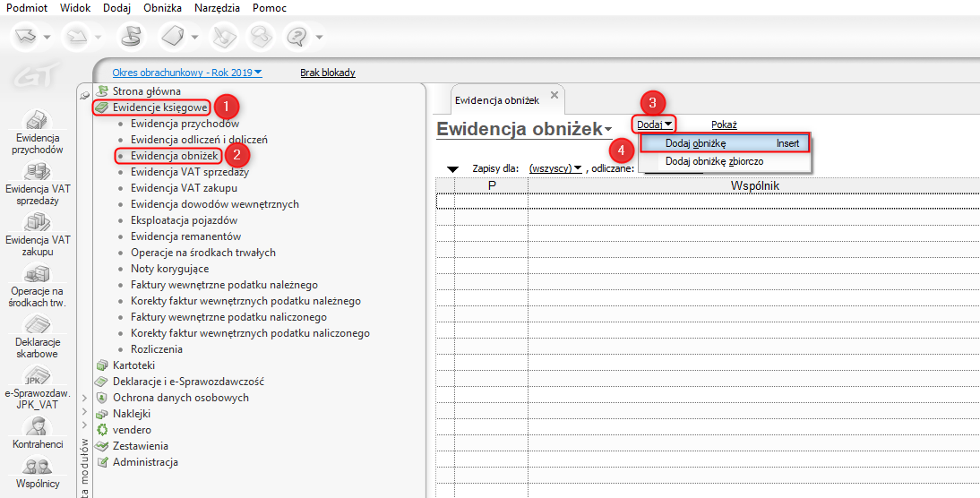Close the Ewidencja obniżek tab

[554, 95]
